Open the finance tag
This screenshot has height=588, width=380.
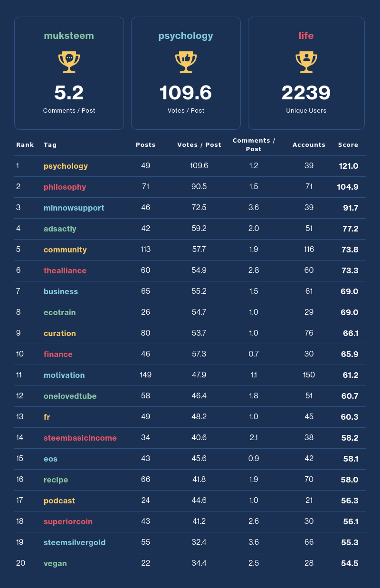point(58,355)
